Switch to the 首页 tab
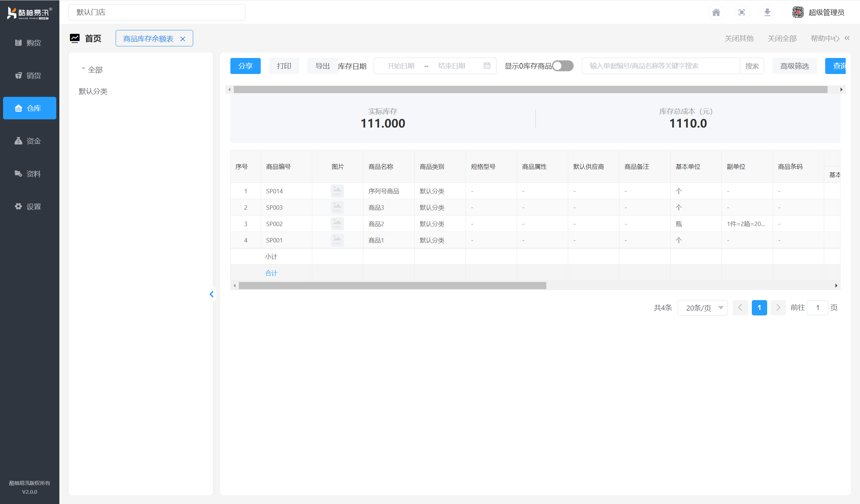Screen dimensions: 860x504 (x=93, y=39)
